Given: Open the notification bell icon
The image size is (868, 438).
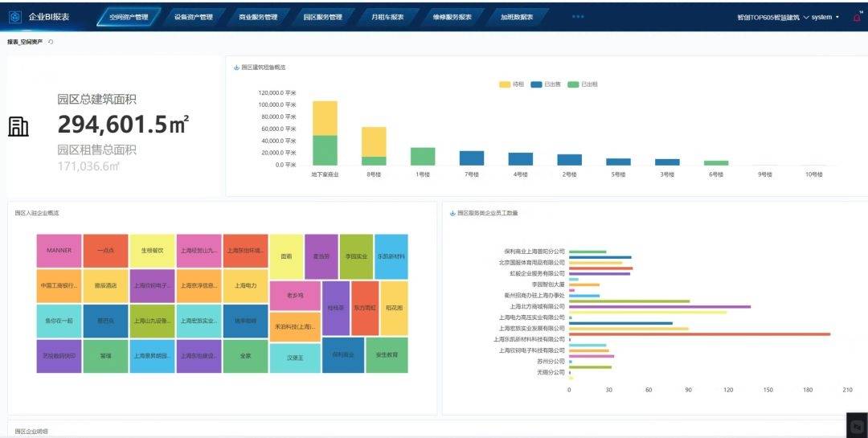Looking at the screenshot, I should 857,17.
